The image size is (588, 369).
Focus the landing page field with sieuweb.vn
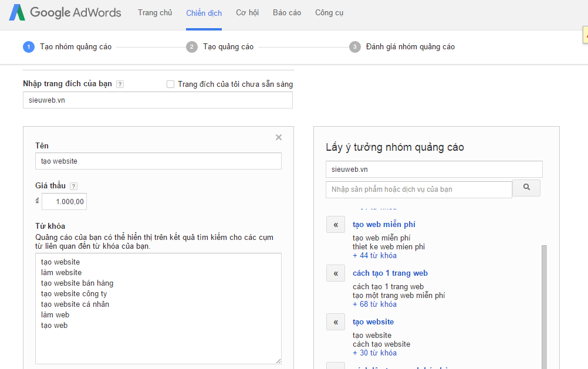(x=158, y=100)
